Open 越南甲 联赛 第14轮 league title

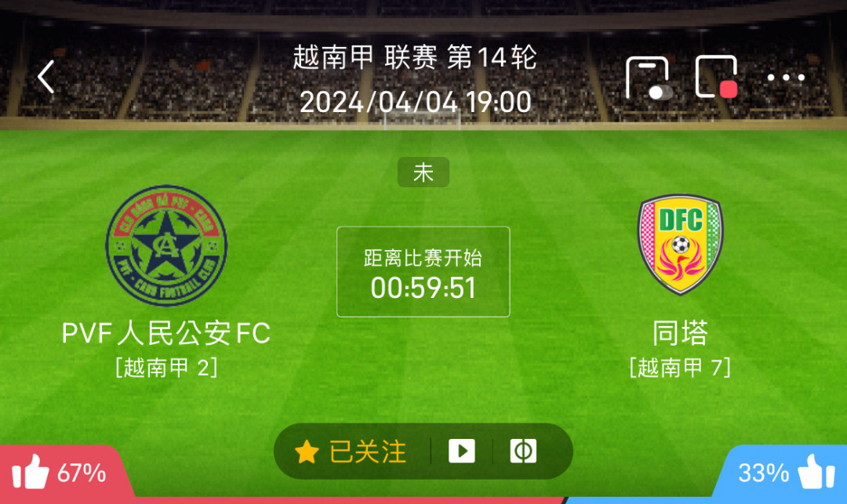(415, 57)
